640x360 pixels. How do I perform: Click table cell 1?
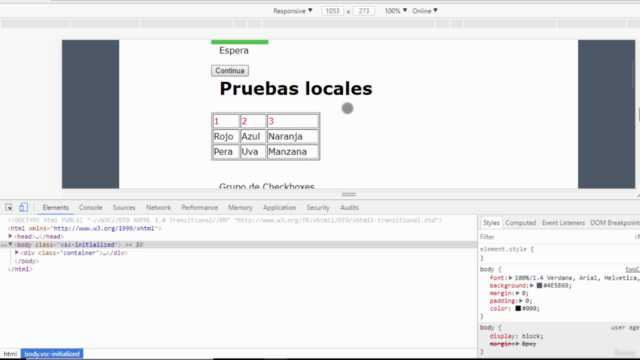coord(226,121)
